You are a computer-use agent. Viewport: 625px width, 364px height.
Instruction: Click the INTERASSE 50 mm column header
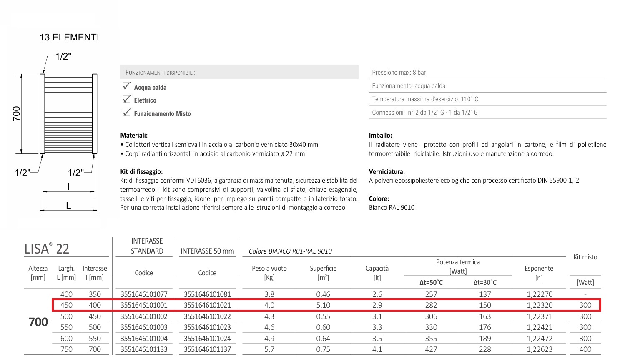pos(207,251)
